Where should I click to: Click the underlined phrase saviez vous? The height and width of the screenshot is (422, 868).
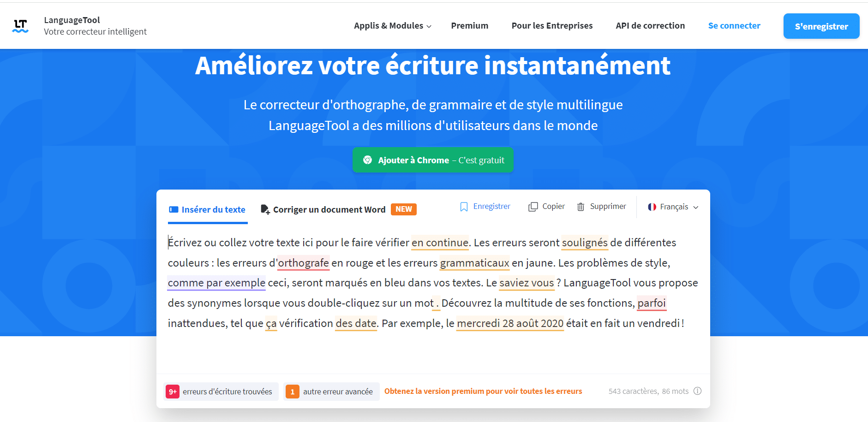527,283
